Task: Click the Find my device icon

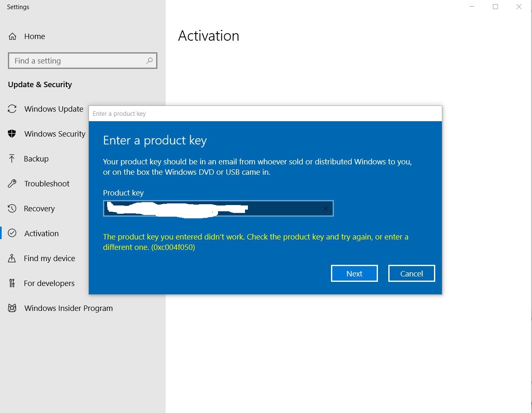Action: [x=12, y=258]
